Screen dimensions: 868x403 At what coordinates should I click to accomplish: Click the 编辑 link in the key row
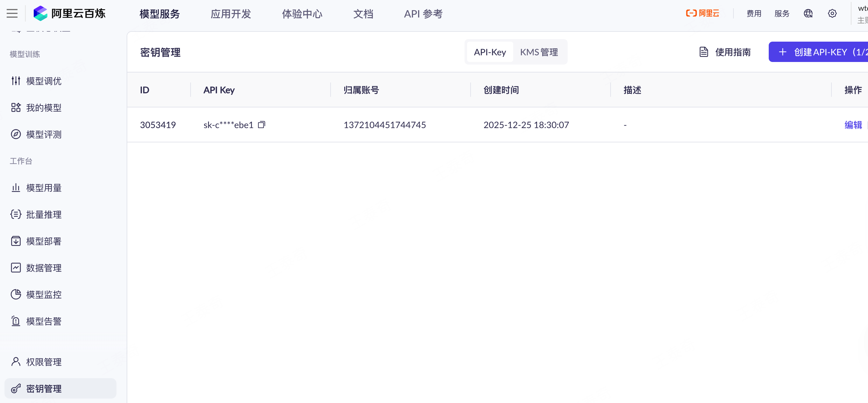[853, 125]
